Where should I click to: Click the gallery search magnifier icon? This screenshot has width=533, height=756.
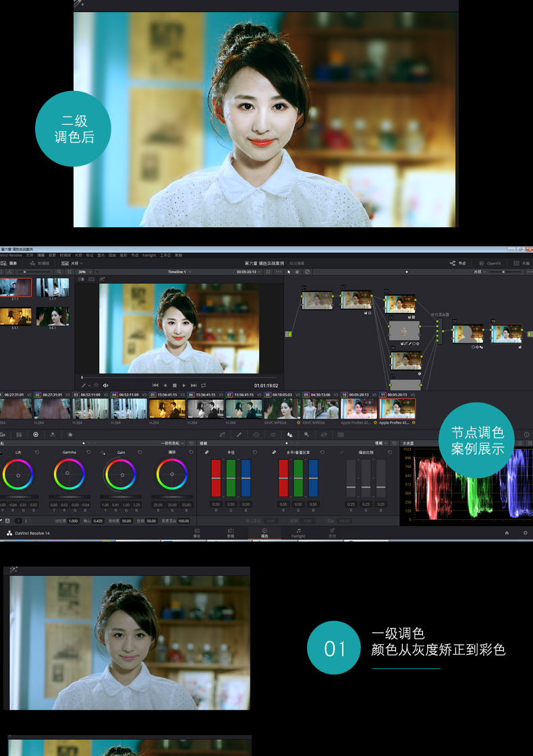[x=59, y=272]
